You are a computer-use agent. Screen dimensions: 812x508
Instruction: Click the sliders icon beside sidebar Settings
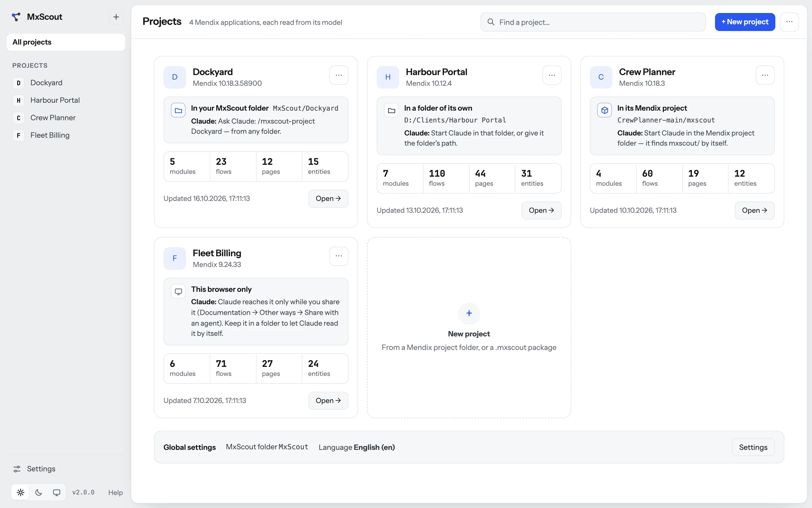(x=17, y=469)
